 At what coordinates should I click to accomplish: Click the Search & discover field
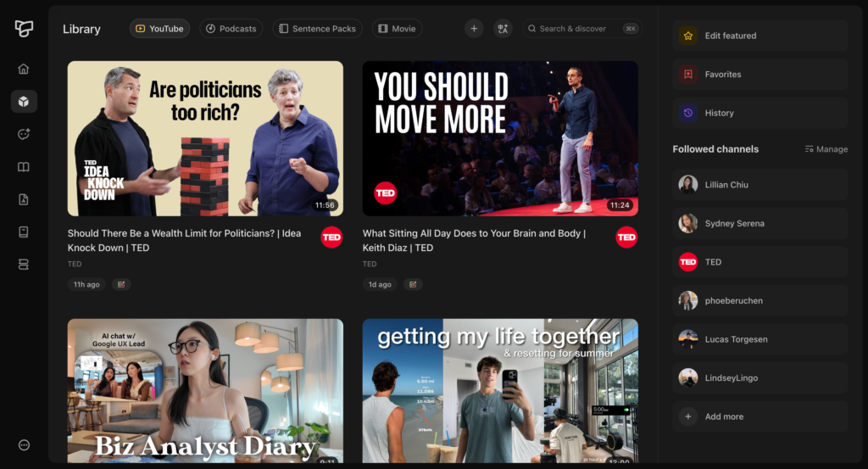click(x=581, y=29)
